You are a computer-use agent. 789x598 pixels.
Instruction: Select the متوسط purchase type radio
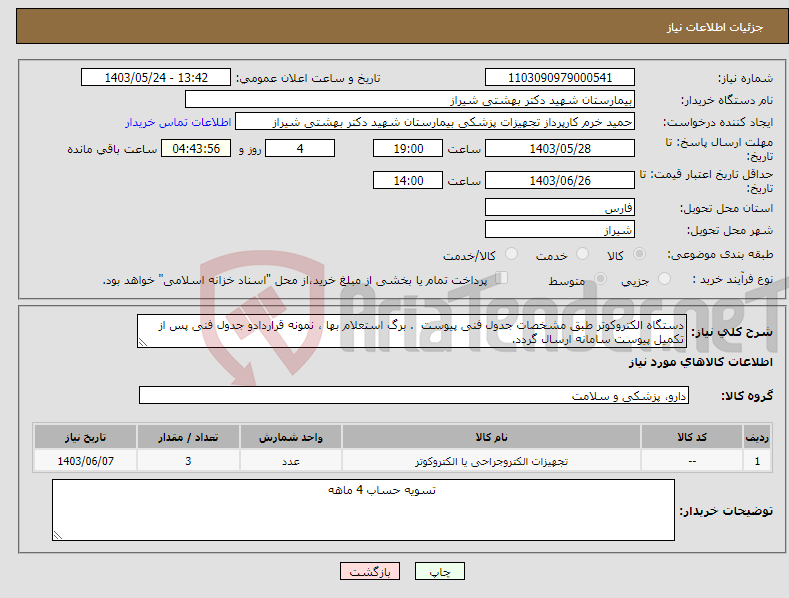[600, 278]
